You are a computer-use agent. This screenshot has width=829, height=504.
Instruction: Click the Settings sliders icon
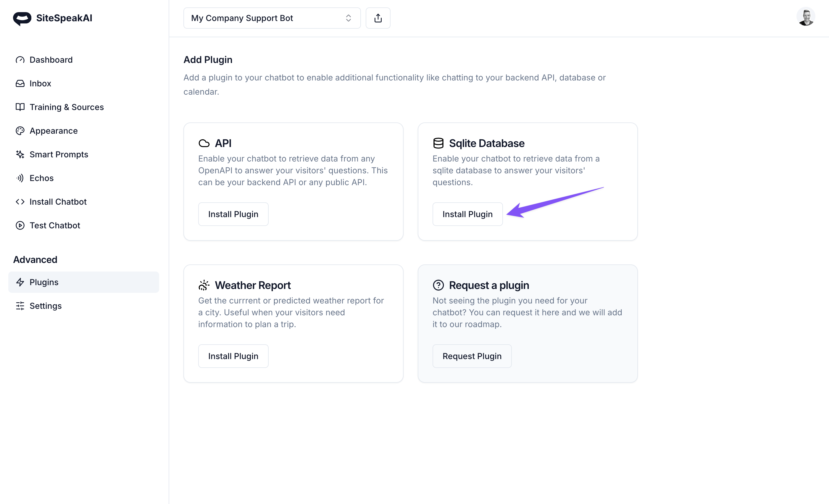(x=20, y=306)
